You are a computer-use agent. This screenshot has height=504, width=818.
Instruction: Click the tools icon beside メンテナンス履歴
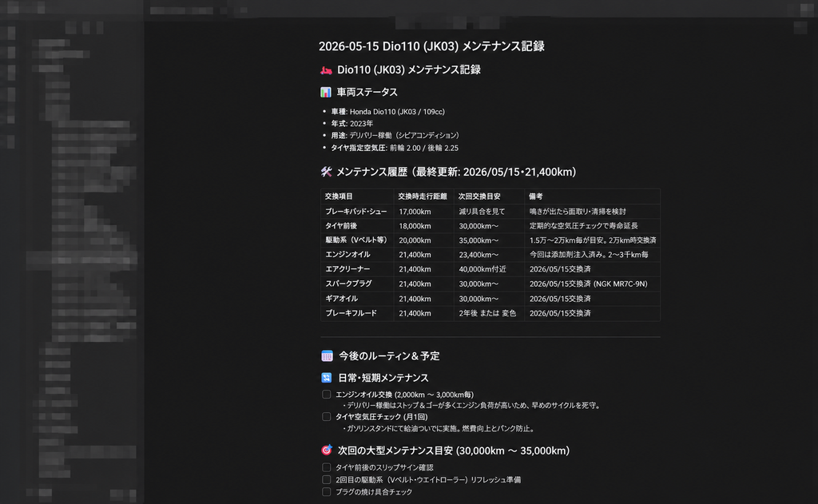[x=326, y=172]
